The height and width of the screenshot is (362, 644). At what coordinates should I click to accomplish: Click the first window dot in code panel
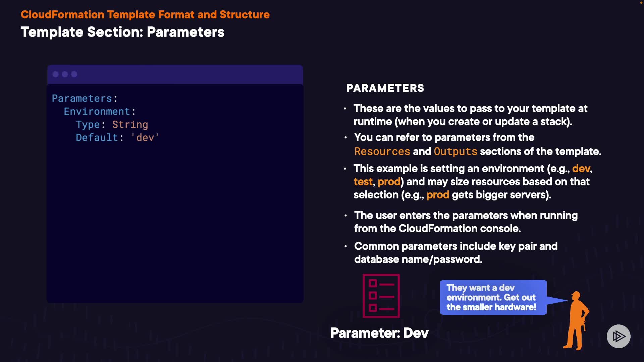point(56,74)
